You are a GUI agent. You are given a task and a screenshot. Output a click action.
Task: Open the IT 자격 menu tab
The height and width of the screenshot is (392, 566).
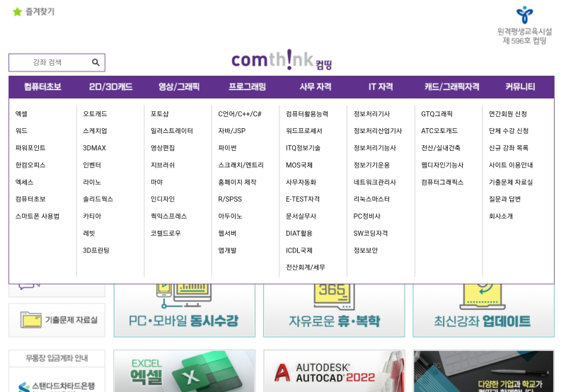(381, 87)
